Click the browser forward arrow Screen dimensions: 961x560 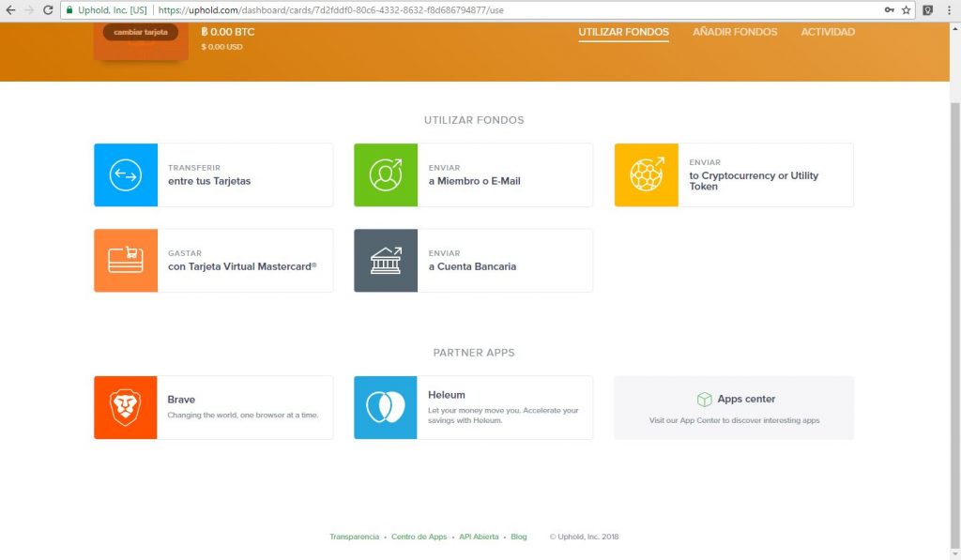click(x=29, y=9)
